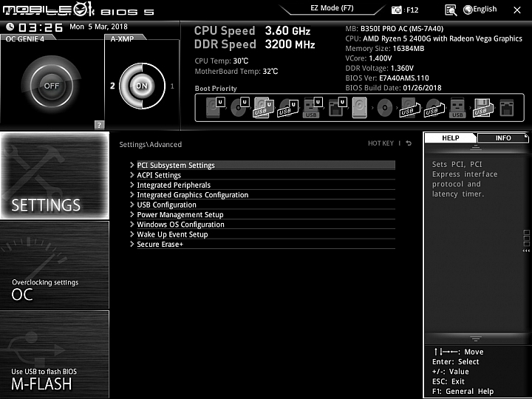The image size is (532, 399).
Task: Click the DDR Voltage 1.360V reading
Action: 379,68
